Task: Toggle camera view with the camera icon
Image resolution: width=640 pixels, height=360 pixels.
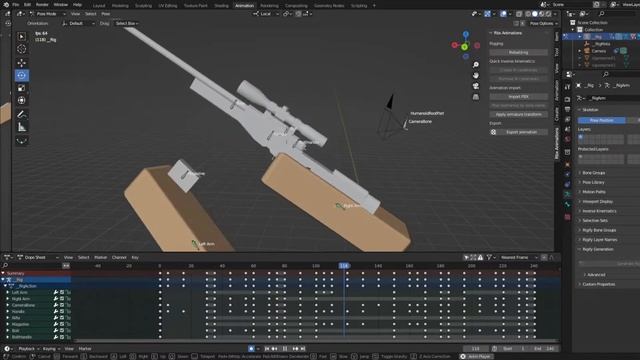Action: (x=476, y=86)
